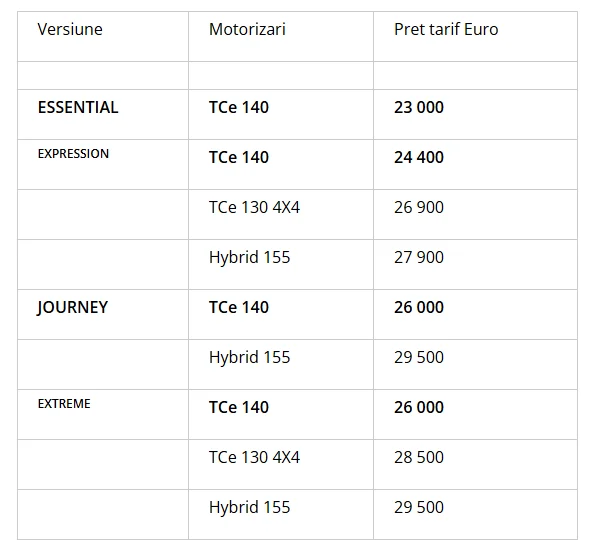
Task: Select 29 500 price below JOURNEY row
Action: (419, 357)
